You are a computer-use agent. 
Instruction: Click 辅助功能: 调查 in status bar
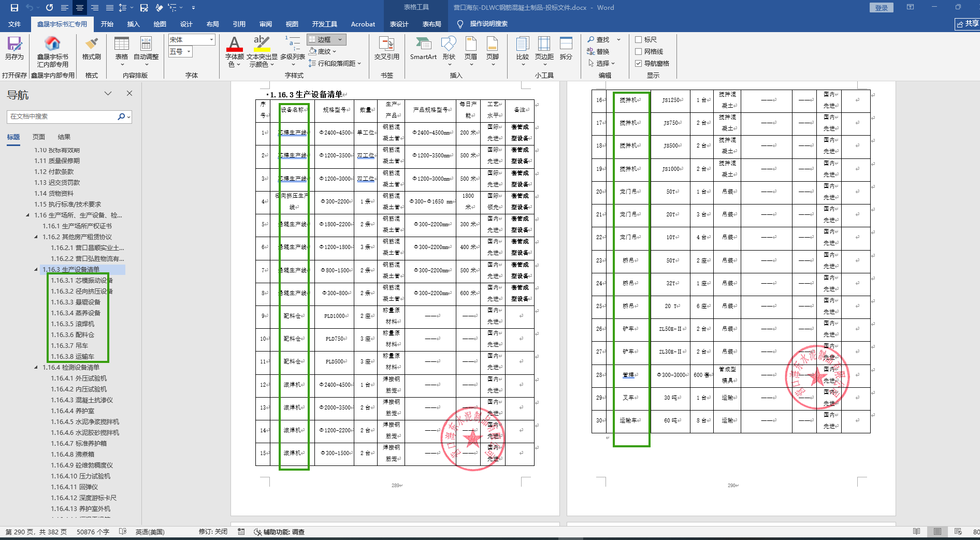point(279,532)
